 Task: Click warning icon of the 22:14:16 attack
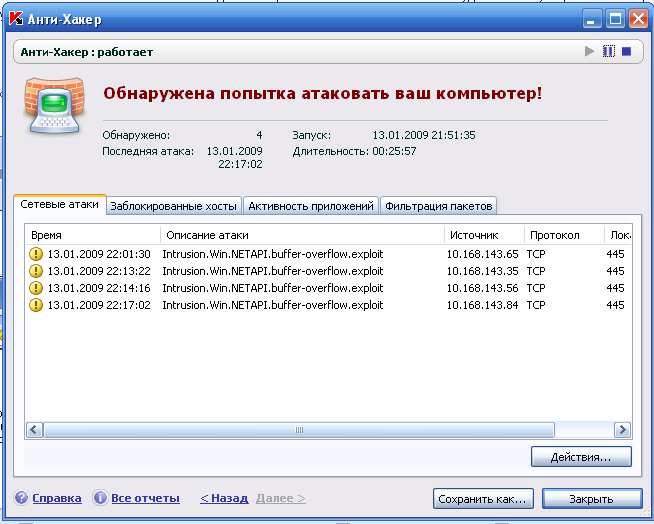tap(36, 288)
